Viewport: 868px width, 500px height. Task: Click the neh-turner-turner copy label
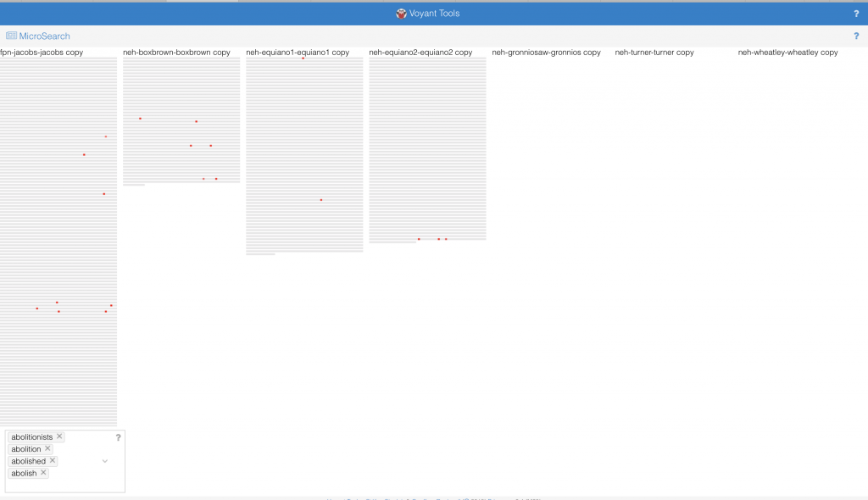[654, 53]
